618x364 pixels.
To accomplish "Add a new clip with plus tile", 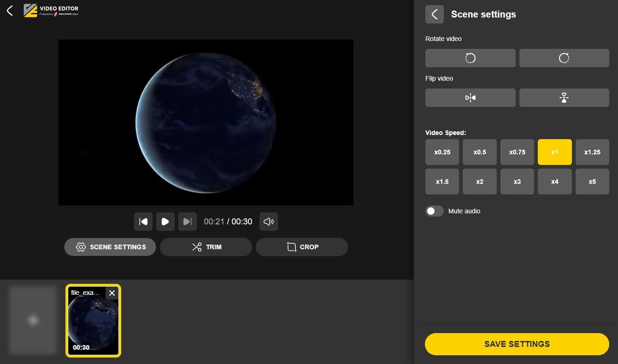I will (33, 320).
